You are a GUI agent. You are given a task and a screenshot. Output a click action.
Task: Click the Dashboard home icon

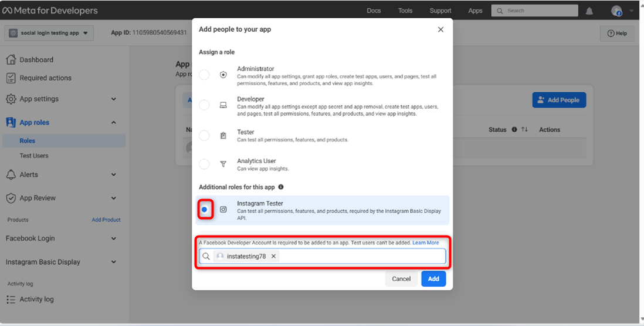(11, 59)
